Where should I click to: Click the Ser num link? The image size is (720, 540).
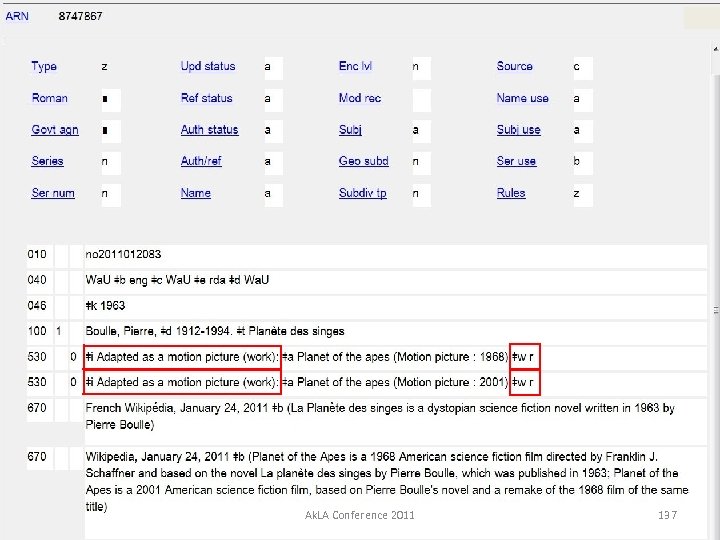[x=53, y=193]
